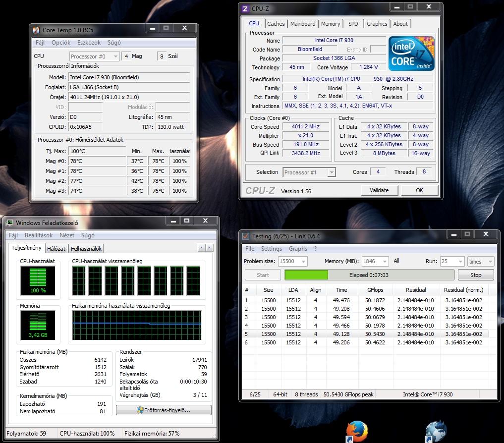Open the Run count dropdown
504x443 pixels.
[x=452, y=261]
